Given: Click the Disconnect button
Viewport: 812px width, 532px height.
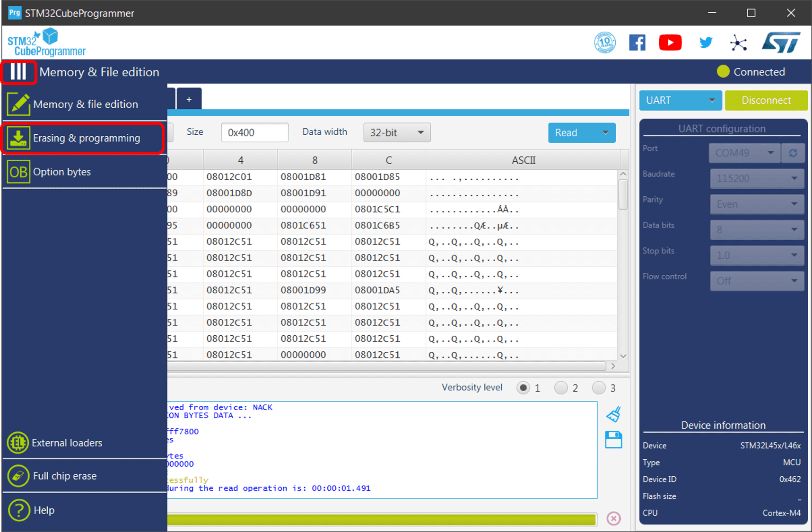Looking at the screenshot, I should tap(766, 101).
